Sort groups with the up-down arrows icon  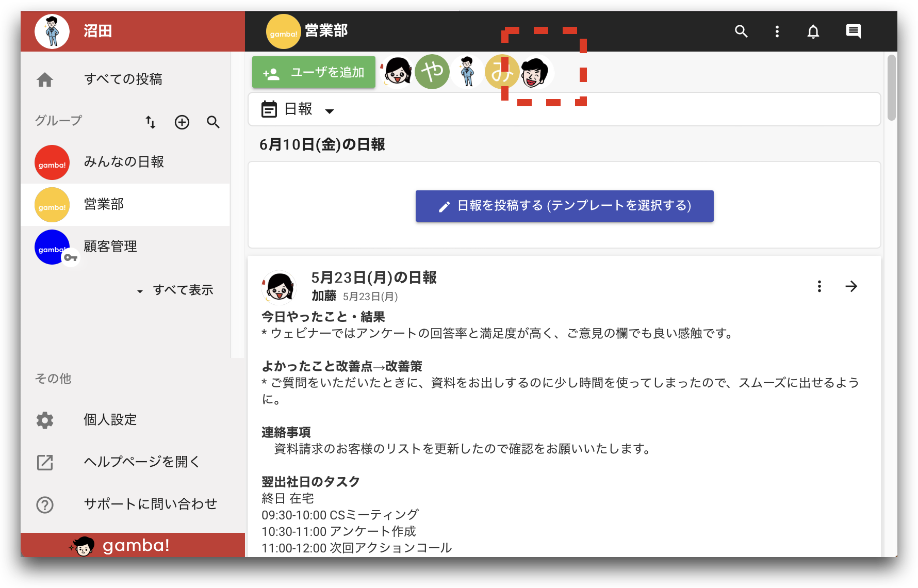150,122
